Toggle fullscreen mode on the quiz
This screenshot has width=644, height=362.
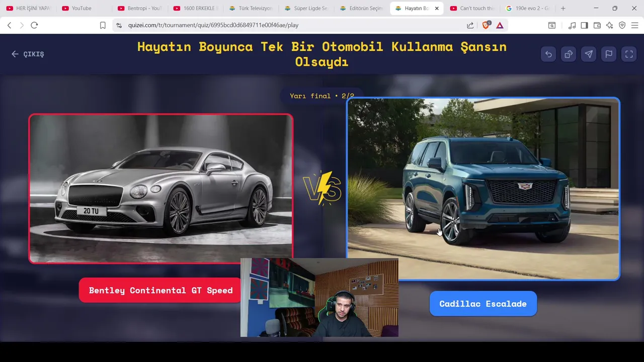click(x=629, y=54)
